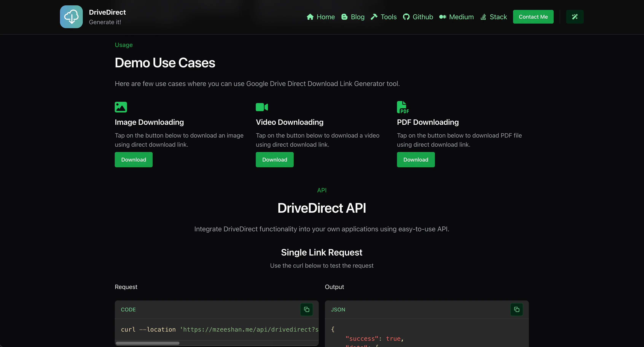Click the DriveDirect site title
Image resolution: width=644 pixels, height=347 pixels.
click(107, 12)
